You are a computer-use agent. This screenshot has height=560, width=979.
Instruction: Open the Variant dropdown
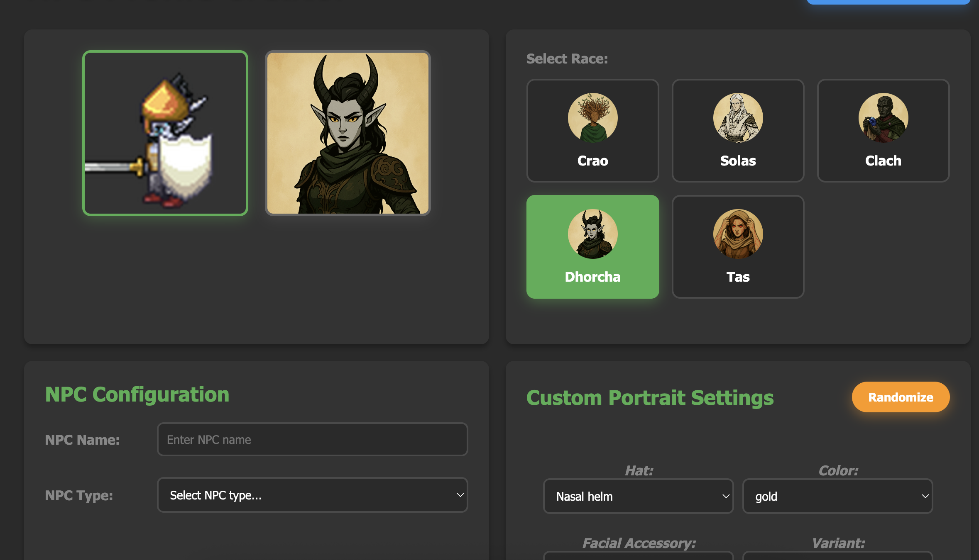pyautogui.click(x=837, y=558)
